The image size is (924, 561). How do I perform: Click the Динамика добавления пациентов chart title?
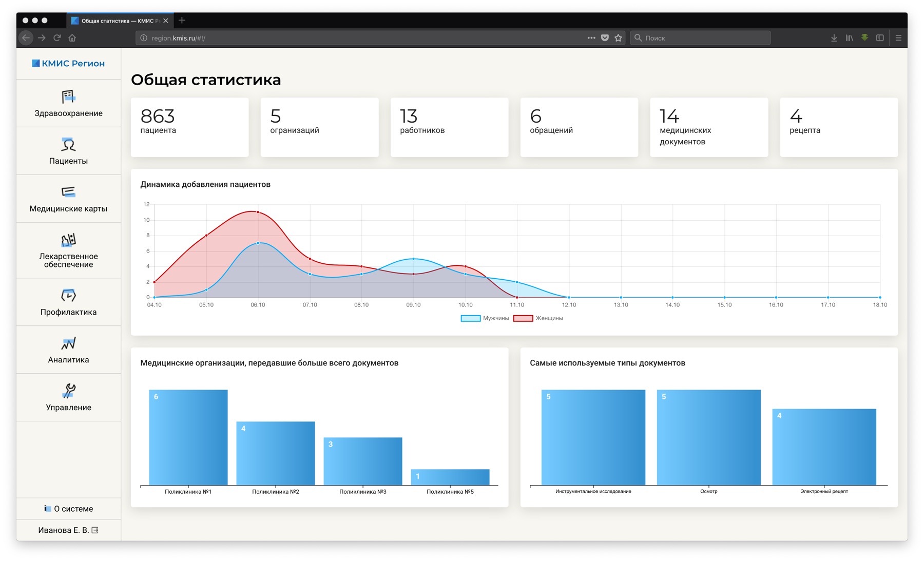tap(205, 184)
